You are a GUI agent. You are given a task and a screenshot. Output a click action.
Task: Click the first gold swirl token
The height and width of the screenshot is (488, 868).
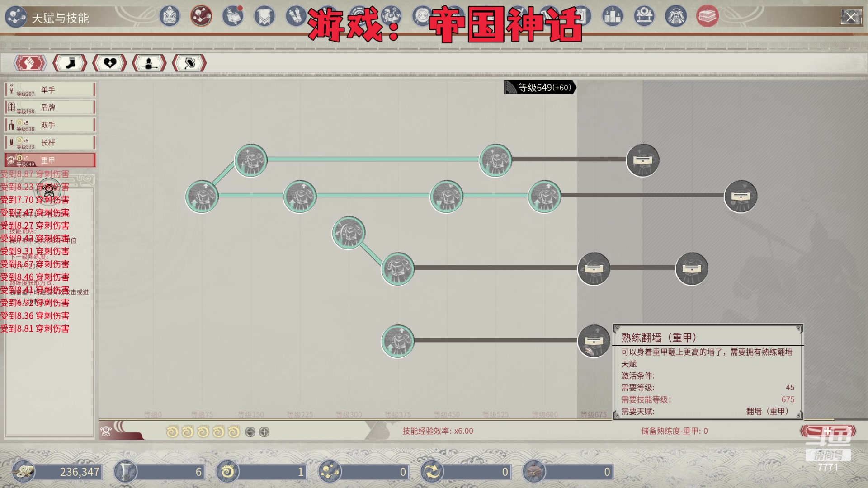[x=172, y=432]
